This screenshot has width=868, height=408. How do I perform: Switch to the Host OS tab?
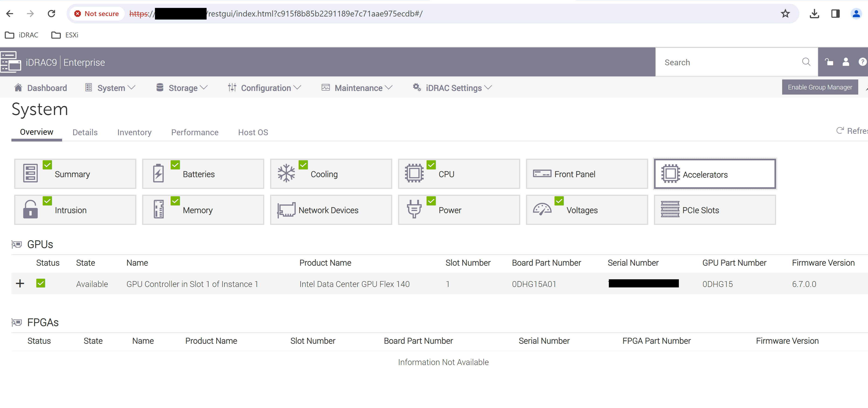[253, 132]
